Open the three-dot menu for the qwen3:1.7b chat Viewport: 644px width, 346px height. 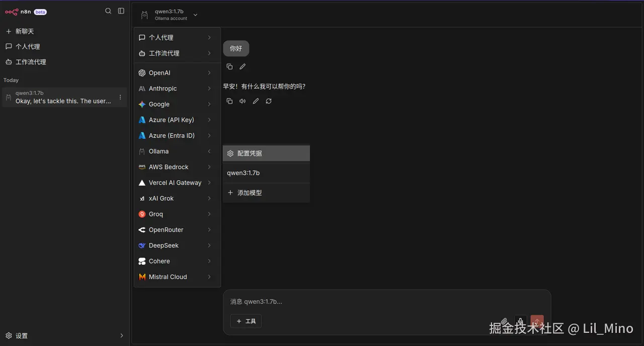click(120, 97)
